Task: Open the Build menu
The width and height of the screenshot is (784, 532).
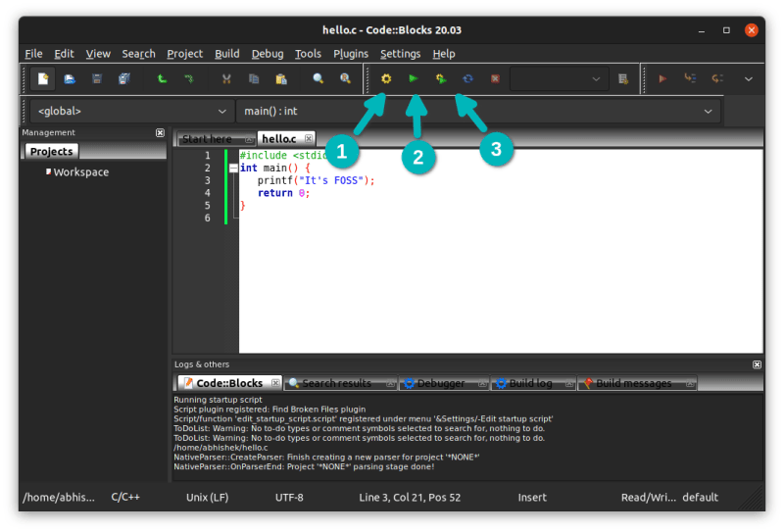Action: [226, 54]
